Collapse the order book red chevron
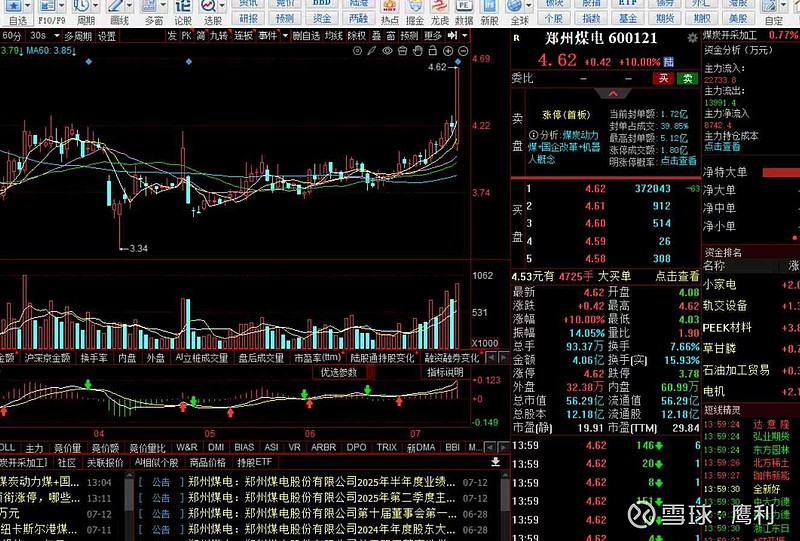800x541 pixels. click(x=613, y=94)
